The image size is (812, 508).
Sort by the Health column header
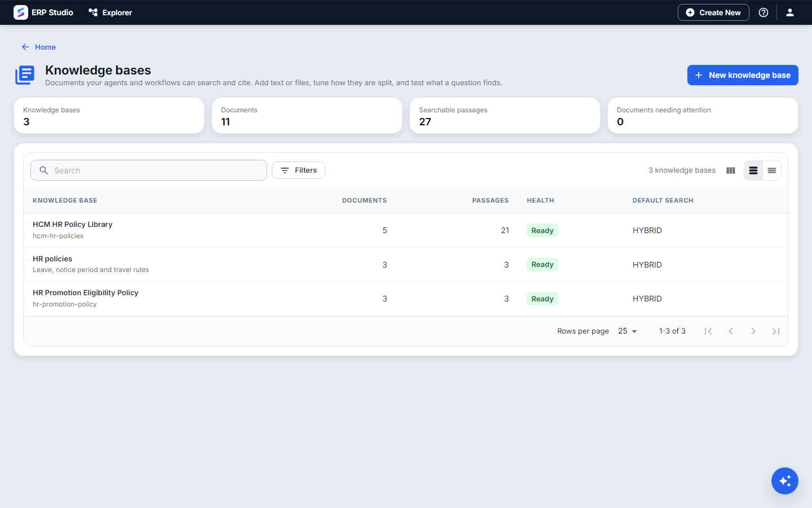540,200
